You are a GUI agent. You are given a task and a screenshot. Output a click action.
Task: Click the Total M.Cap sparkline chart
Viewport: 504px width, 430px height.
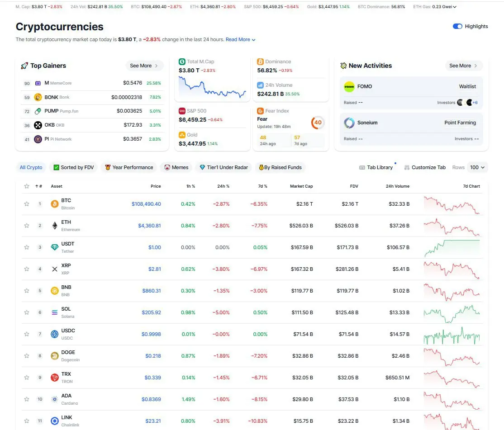point(212,87)
